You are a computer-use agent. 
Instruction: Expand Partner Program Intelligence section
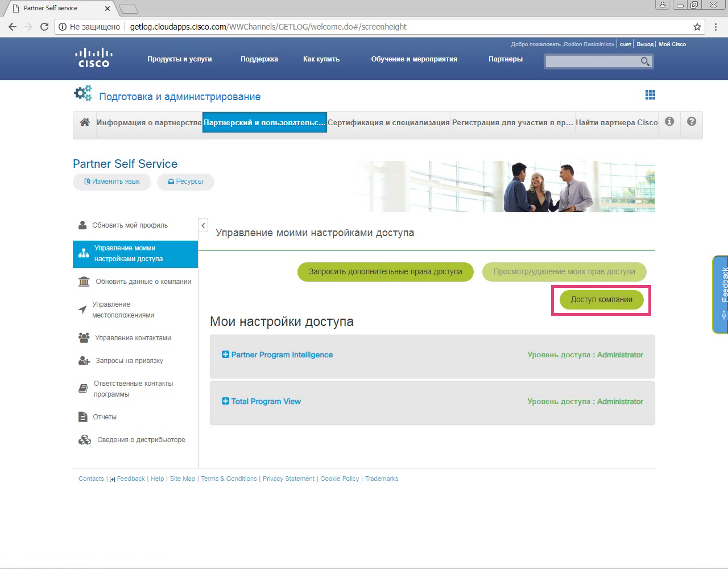click(x=225, y=354)
